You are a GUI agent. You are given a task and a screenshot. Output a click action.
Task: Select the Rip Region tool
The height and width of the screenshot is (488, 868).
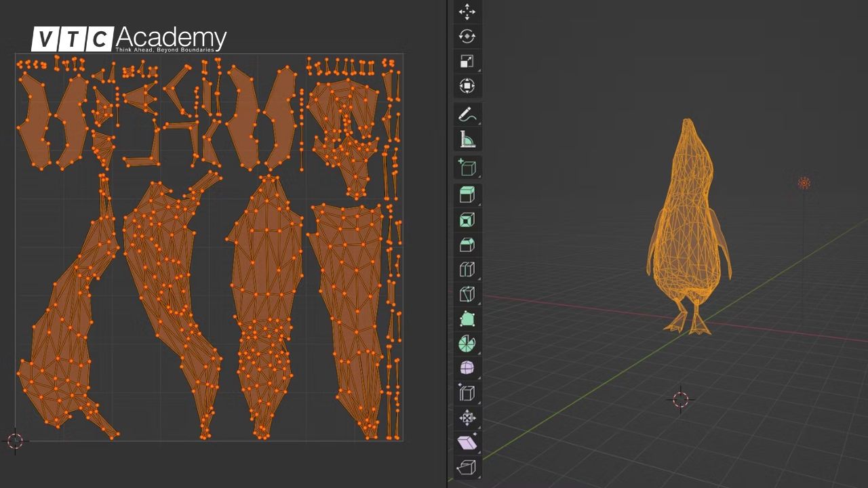coord(467,467)
